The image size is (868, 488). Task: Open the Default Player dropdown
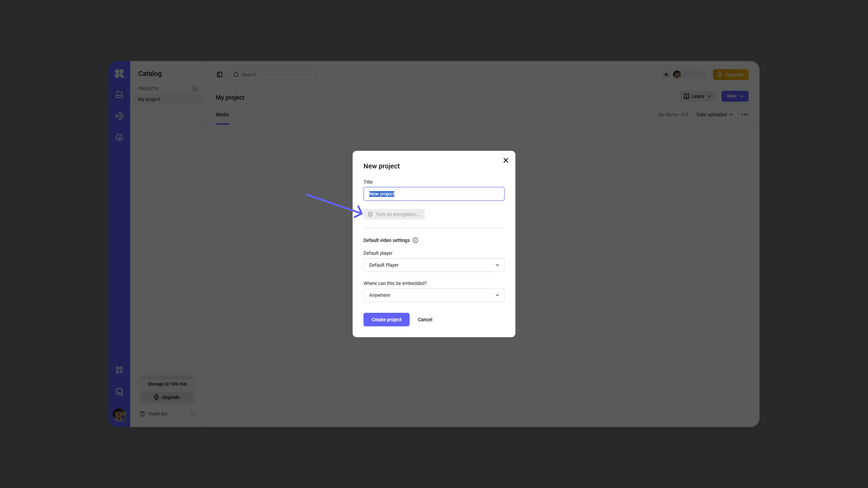click(434, 265)
